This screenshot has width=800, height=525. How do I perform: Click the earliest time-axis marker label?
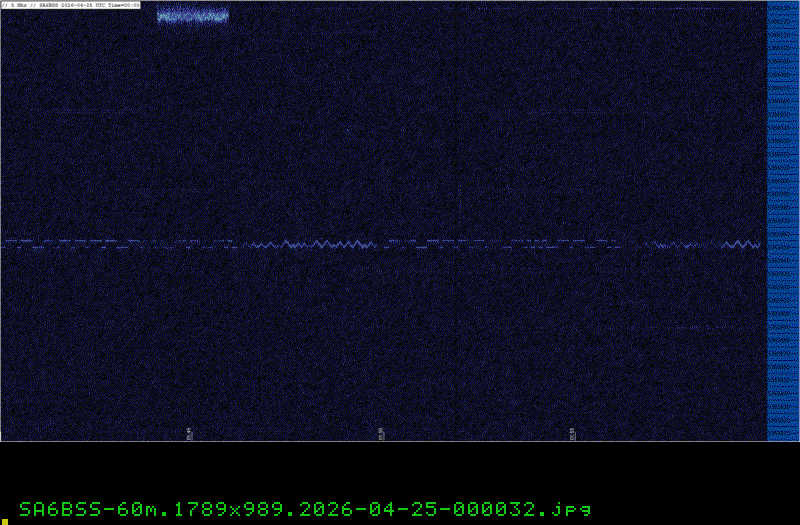point(189,434)
